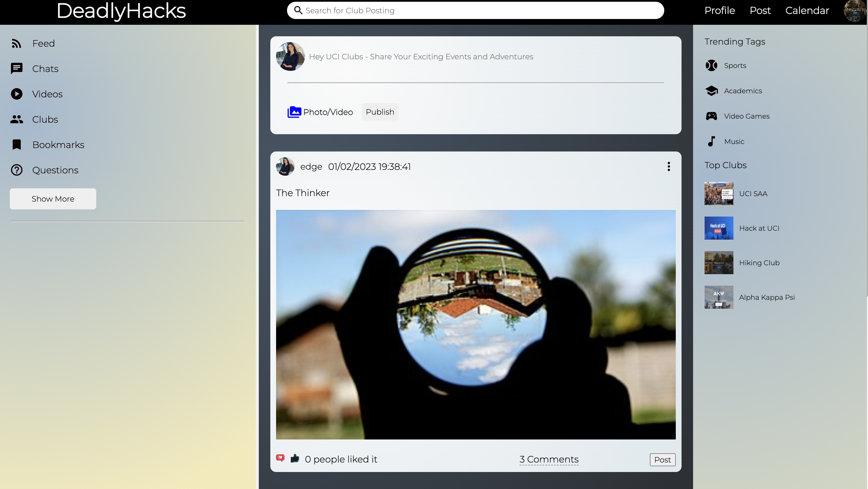868x489 pixels.
Task: Click the Search for Club Posting field
Action: point(475,10)
